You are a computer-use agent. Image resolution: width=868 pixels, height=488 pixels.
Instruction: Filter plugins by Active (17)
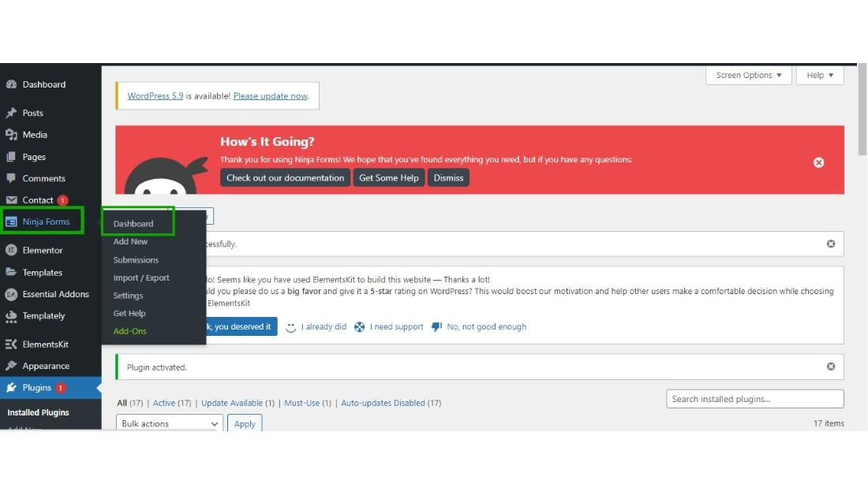pyautogui.click(x=172, y=403)
